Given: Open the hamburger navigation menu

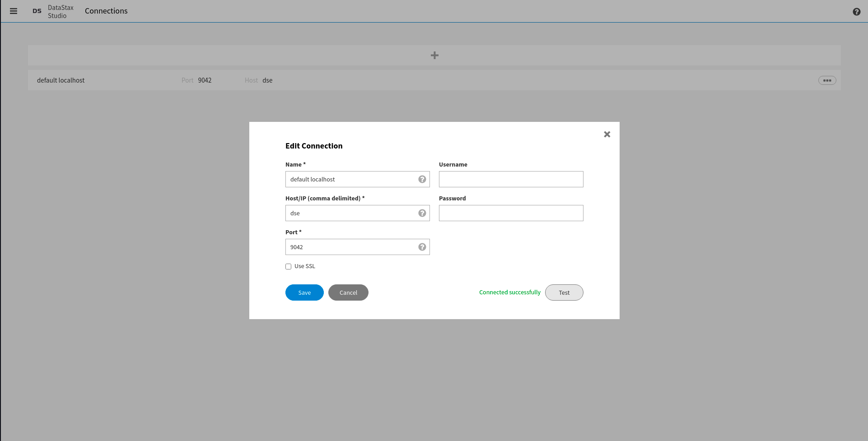Looking at the screenshot, I should tap(14, 11).
